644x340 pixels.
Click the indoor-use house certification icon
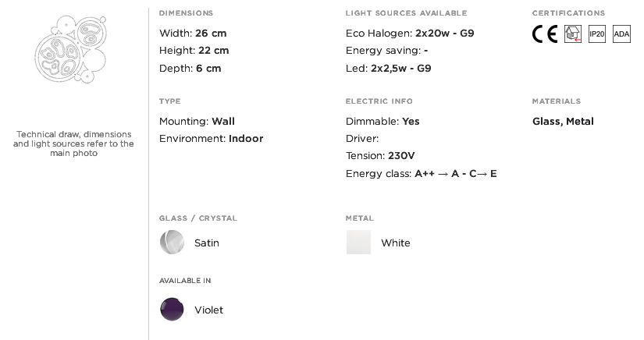point(572,34)
